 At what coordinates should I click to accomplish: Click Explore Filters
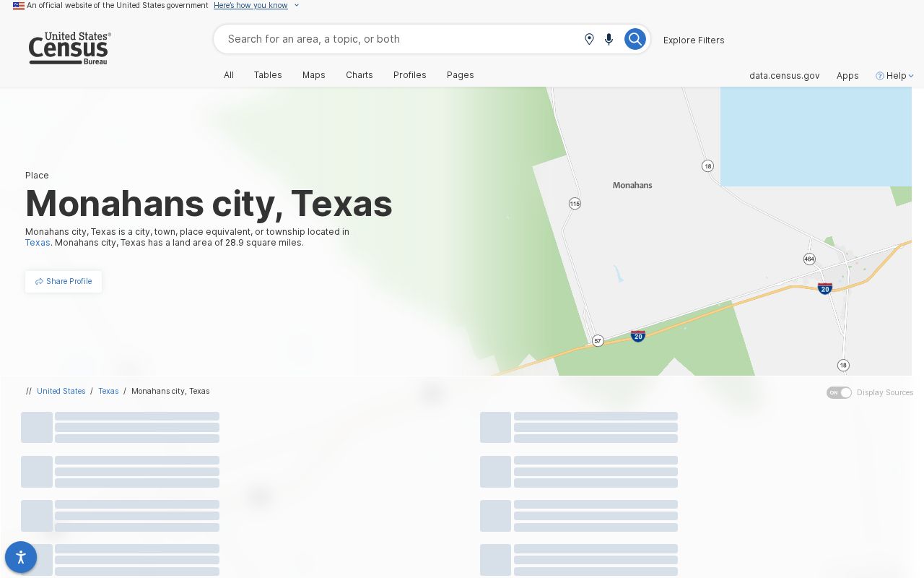click(x=694, y=40)
